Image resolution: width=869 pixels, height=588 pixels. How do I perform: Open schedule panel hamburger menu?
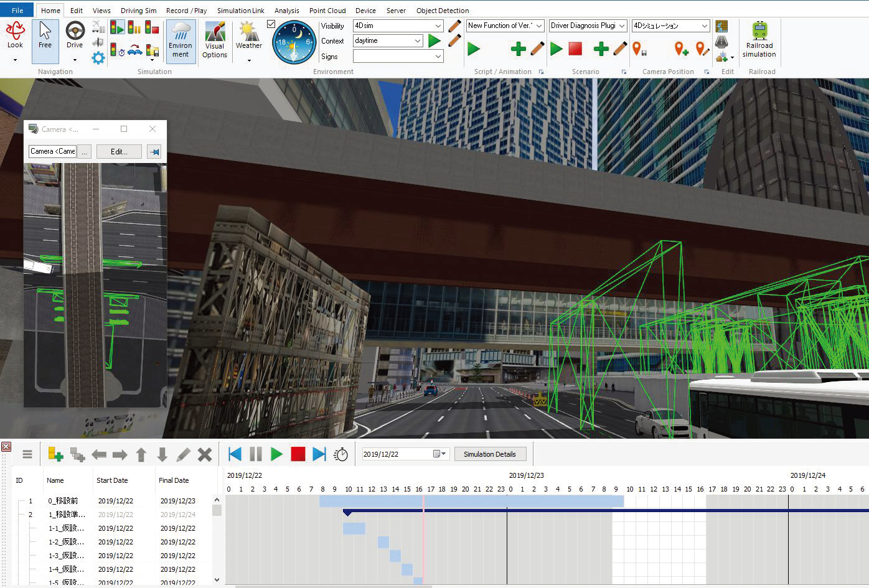(27, 454)
